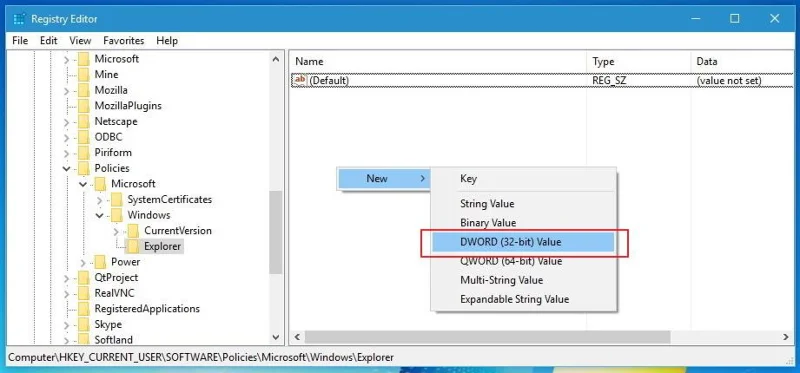Viewport: 800px width, 373px height.
Task: Choose Expandable String Value
Action: (523, 299)
